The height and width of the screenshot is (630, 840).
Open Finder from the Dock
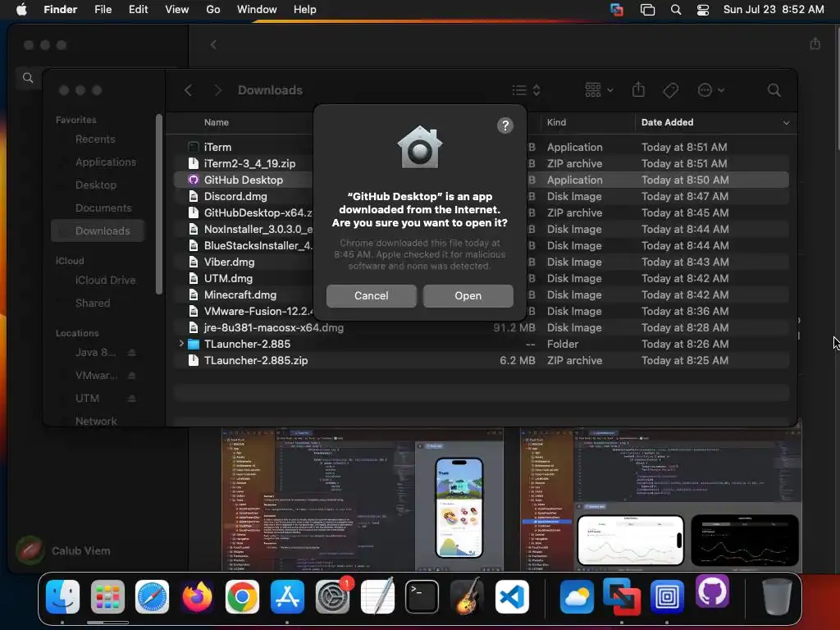62,596
